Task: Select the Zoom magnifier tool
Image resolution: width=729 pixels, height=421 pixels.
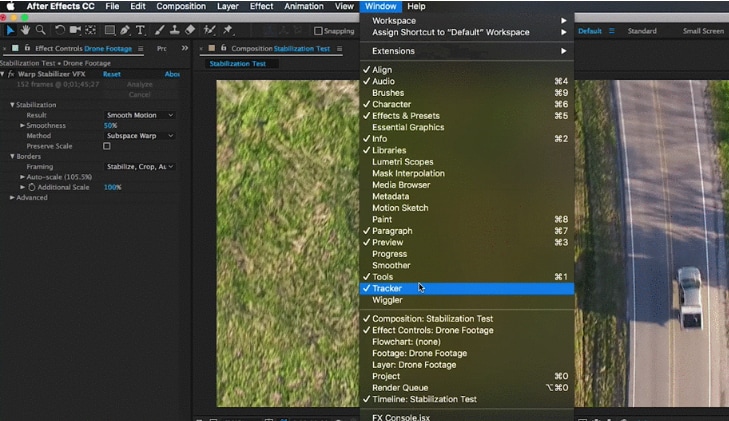Action: [40, 30]
